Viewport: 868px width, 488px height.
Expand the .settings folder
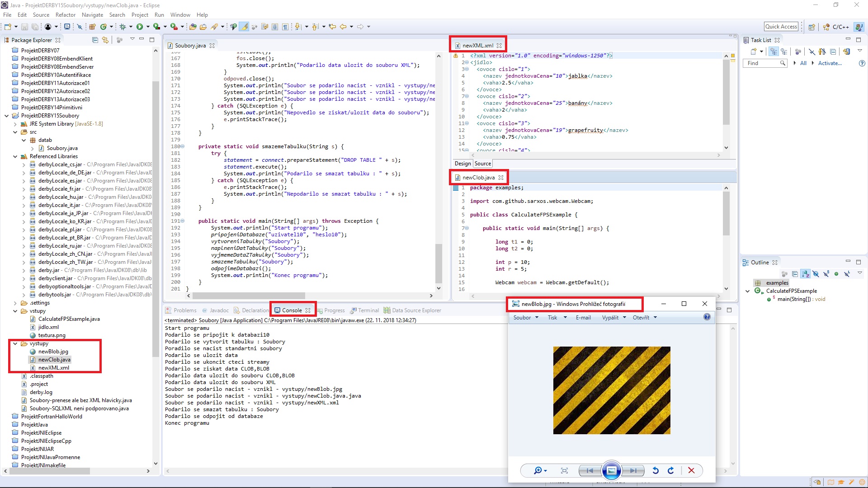15,303
